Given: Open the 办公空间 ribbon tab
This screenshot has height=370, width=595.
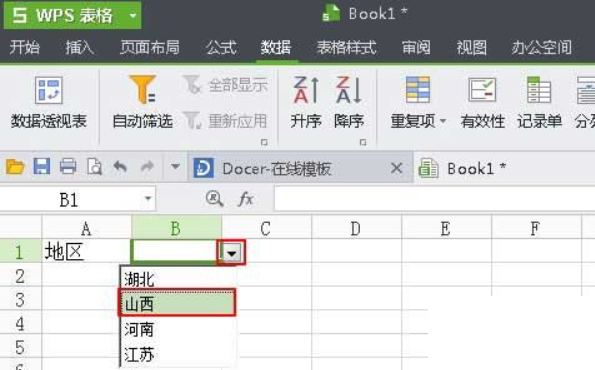Looking at the screenshot, I should pyautogui.click(x=541, y=48).
